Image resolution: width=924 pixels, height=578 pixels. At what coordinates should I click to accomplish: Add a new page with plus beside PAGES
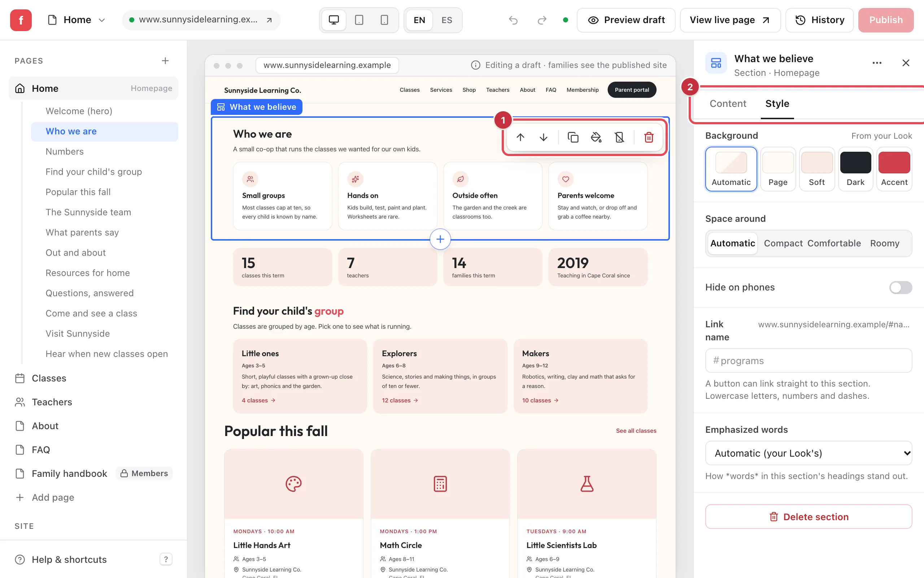click(165, 61)
